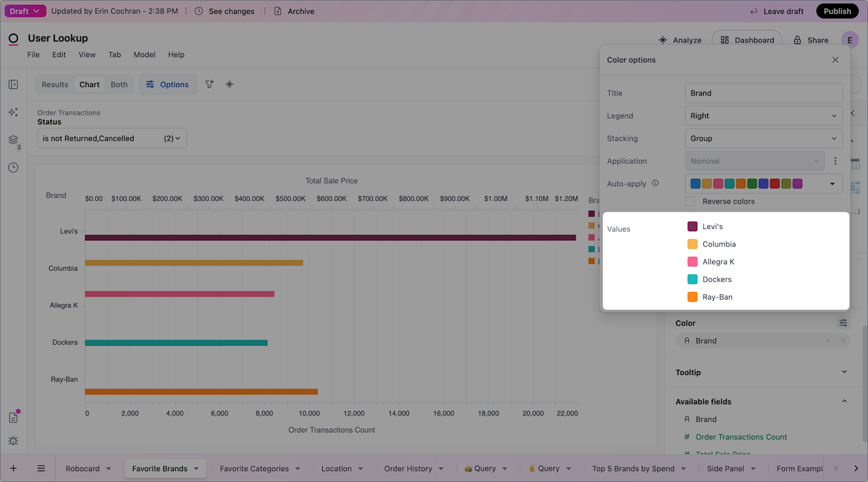Image resolution: width=868 pixels, height=482 pixels.
Task: Switch to the Location tab
Action: click(x=336, y=468)
